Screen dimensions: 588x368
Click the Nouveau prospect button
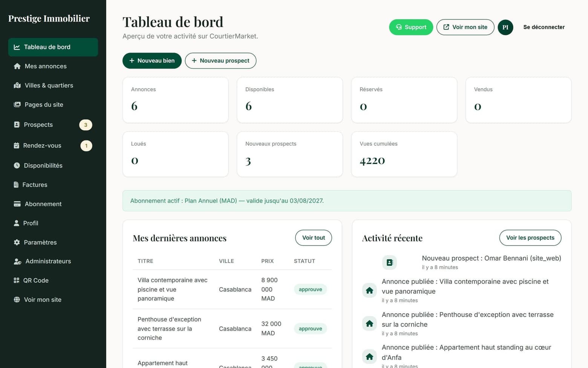pyautogui.click(x=220, y=61)
